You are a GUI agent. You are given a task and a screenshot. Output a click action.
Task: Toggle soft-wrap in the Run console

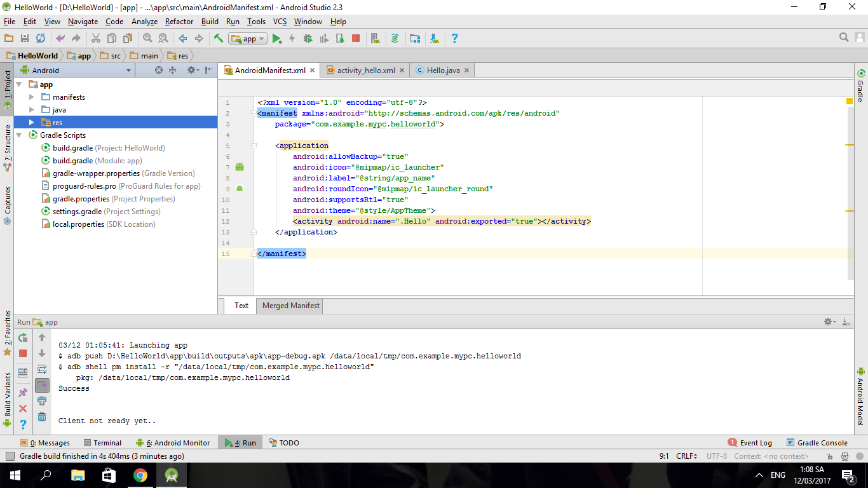42,369
